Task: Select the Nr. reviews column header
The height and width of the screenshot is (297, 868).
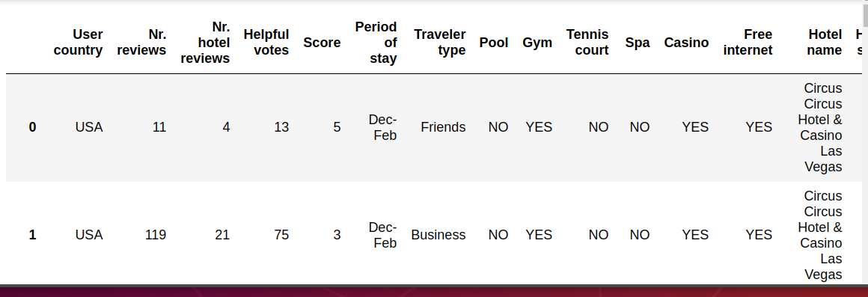Action: 141,43
